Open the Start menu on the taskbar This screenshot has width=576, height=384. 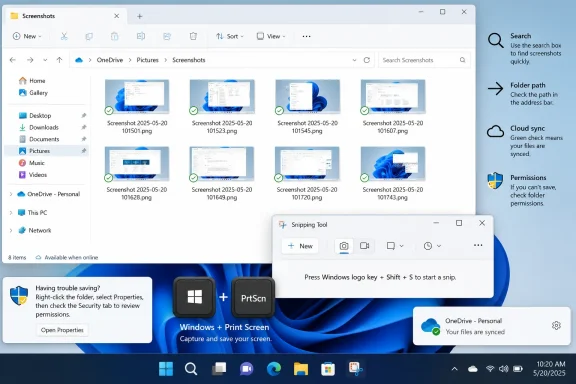pyautogui.click(x=166, y=369)
